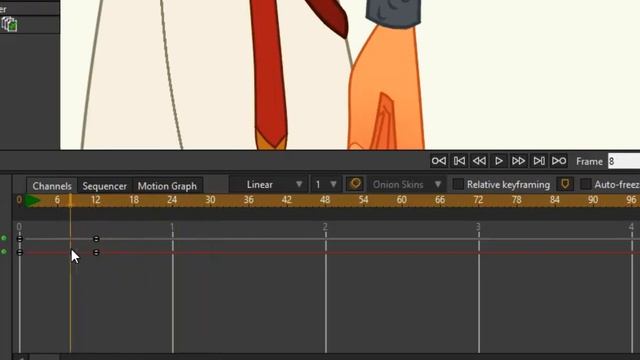This screenshot has width=640, height=360.
Task: Expand the Onion Skins dropdown
Action: pos(407,184)
